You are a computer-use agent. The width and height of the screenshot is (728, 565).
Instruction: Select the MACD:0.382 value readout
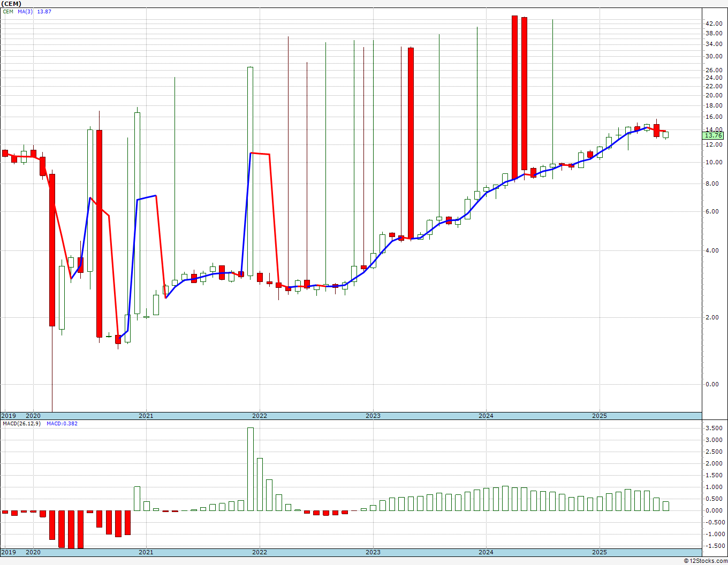pyautogui.click(x=62, y=424)
